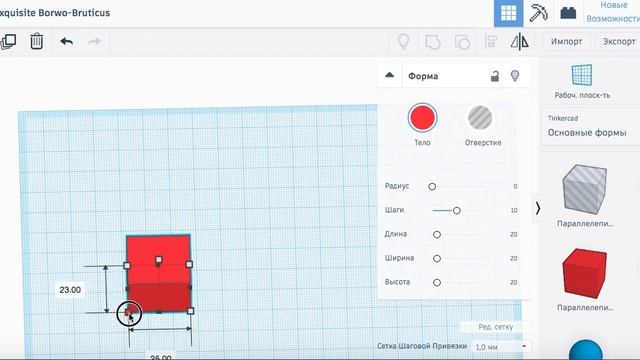This screenshot has height=360, width=640.
Task: Redo the last undone action
Action: click(94, 41)
